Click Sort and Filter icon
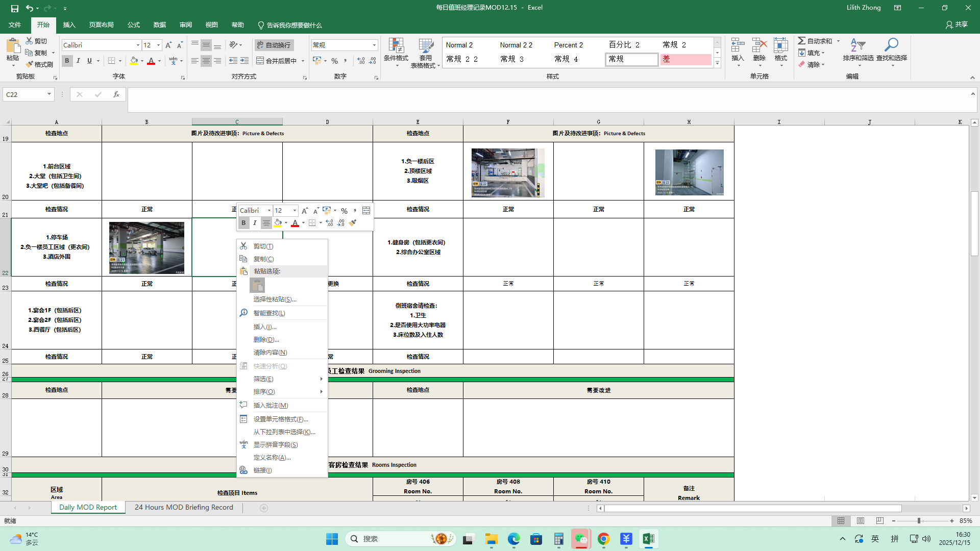 coord(857,45)
